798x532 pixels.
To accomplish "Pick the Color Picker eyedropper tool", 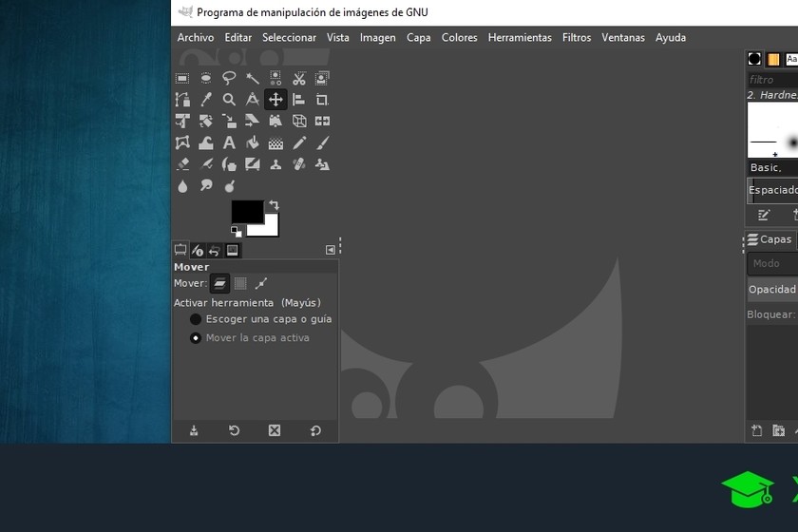I will click(206, 100).
